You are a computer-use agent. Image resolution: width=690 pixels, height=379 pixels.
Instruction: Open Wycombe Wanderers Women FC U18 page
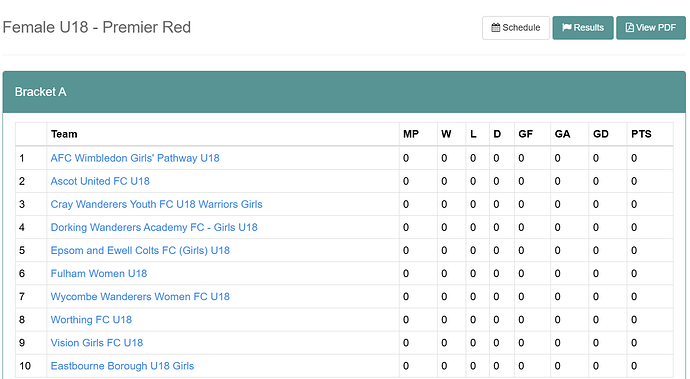(140, 297)
